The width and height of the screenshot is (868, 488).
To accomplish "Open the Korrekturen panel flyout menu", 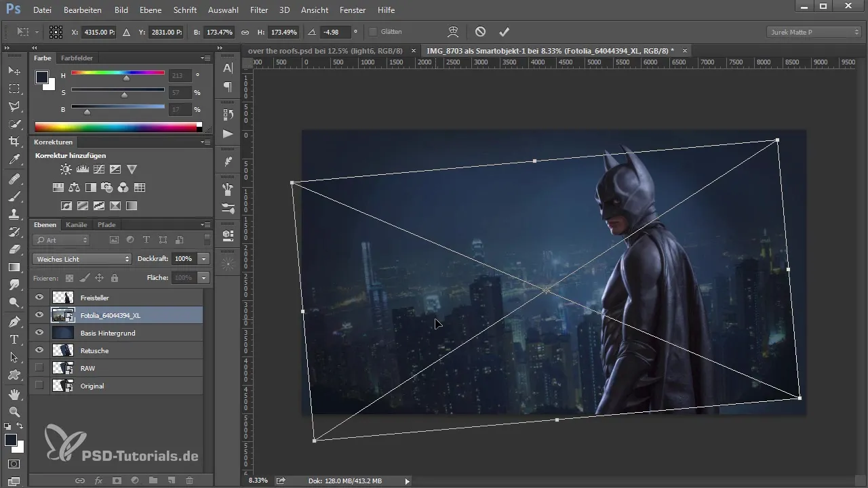I will (x=205, y=142).
